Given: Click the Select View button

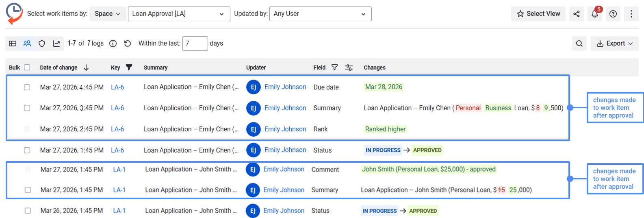Looking at the screenshot, I should pos(538,14).
